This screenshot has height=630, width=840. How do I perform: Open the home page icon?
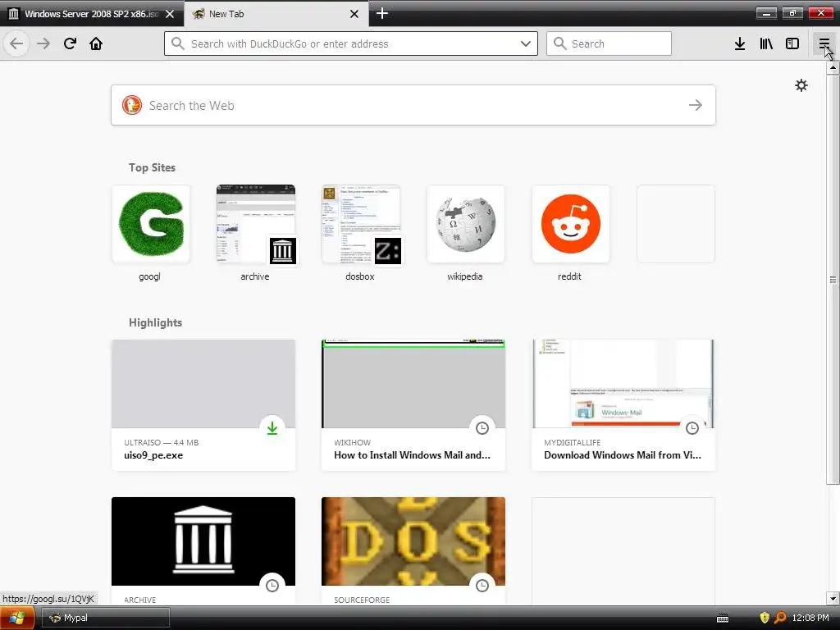coord(96,43)
